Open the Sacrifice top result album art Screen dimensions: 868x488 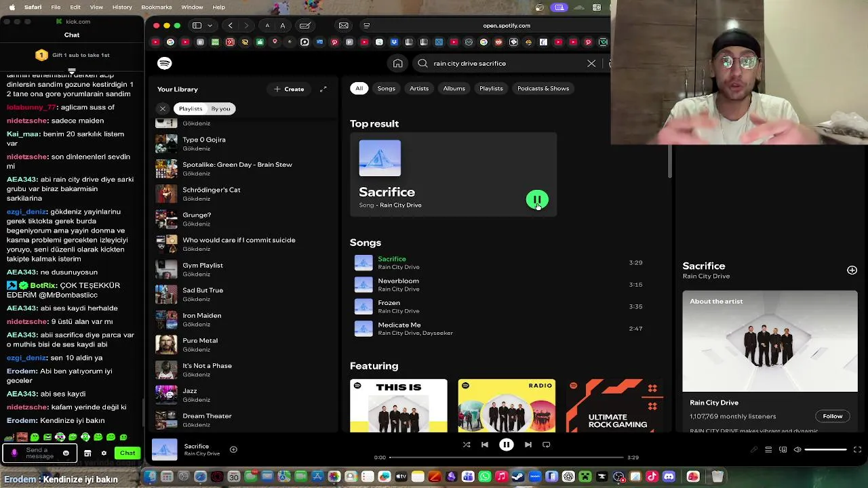380,158
